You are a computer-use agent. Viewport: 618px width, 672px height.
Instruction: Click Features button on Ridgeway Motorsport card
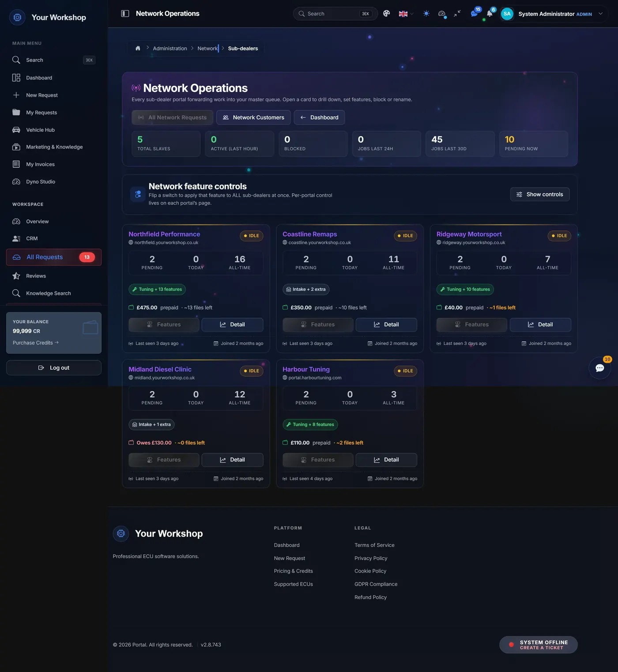(x=471, y=325)
